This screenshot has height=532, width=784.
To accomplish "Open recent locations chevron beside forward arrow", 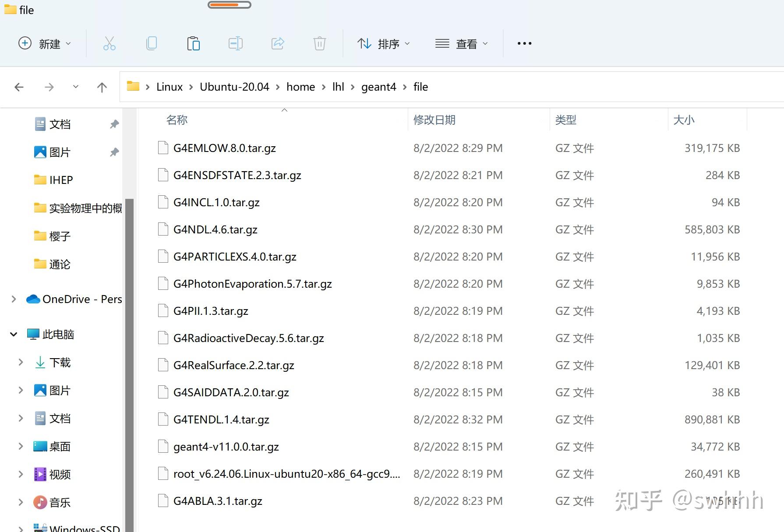I will coord(75,87).
